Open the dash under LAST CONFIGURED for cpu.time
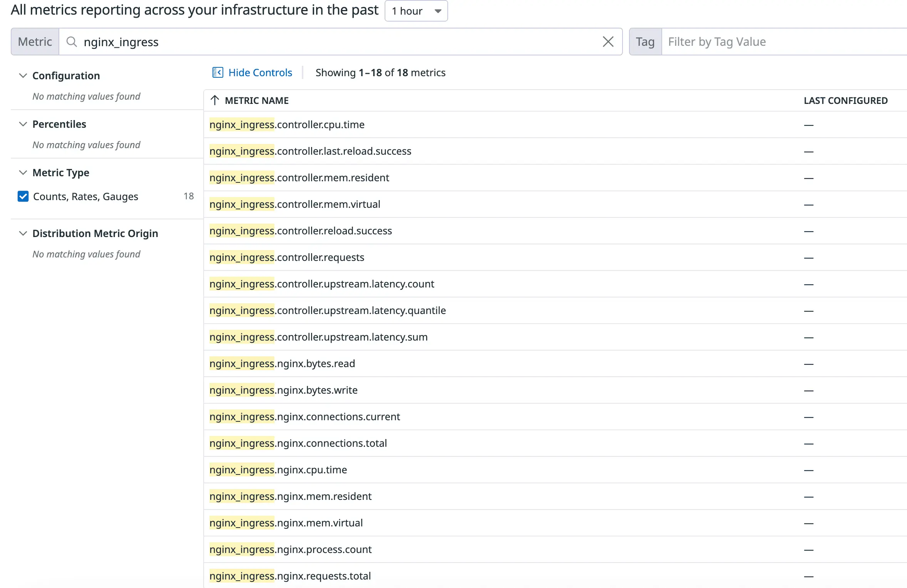The height and width of the screenshot is (588, 907). pyautogui.click(x=809, y=125)
